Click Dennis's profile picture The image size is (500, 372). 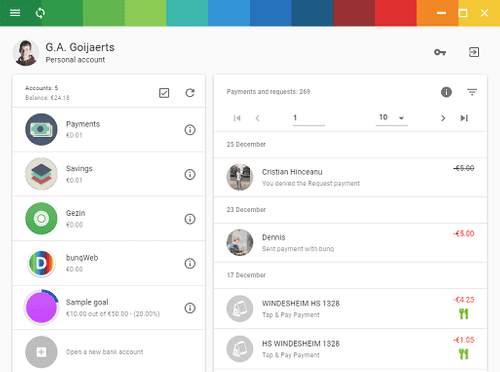[x=240, y=242]
